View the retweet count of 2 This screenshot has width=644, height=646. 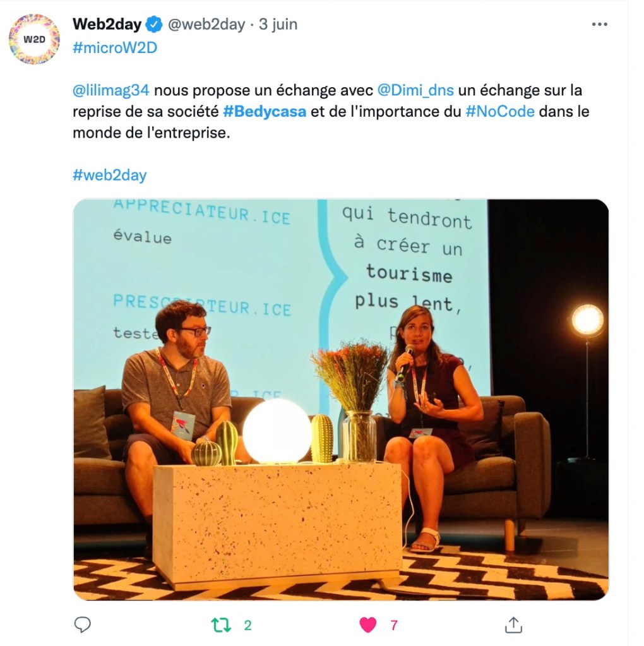coord(247,625)
